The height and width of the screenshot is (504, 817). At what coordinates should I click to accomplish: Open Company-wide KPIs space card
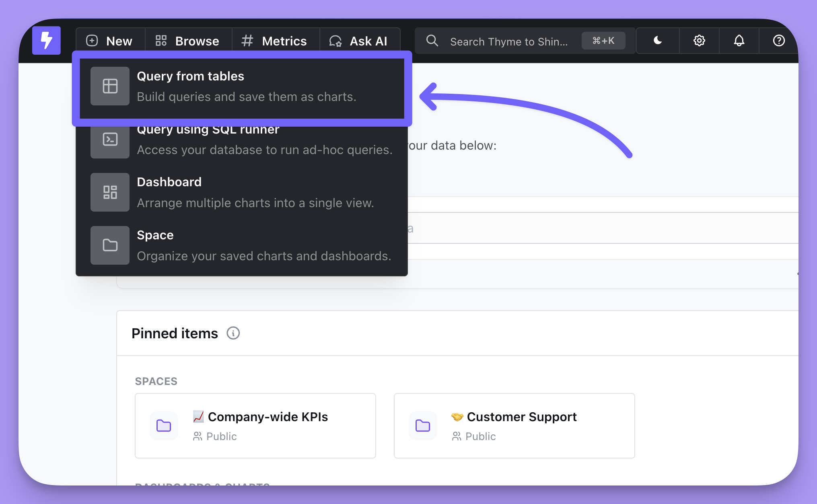[255, 426]
